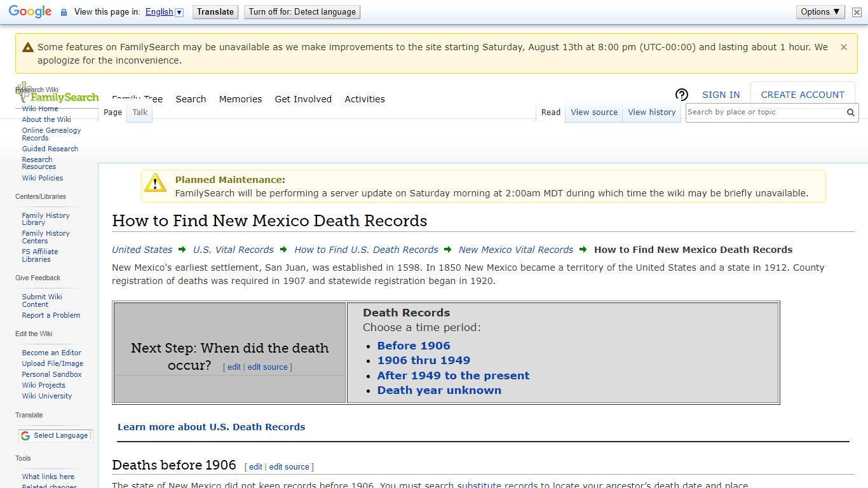
Task: Click edit next to Next Step heading
Action: [234, 367]
